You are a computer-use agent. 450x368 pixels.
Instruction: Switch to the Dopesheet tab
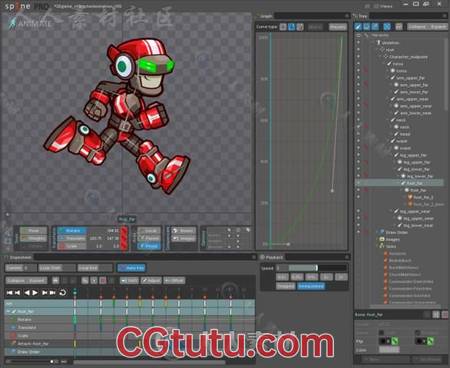pyautogui.click(x=20, y=257)
